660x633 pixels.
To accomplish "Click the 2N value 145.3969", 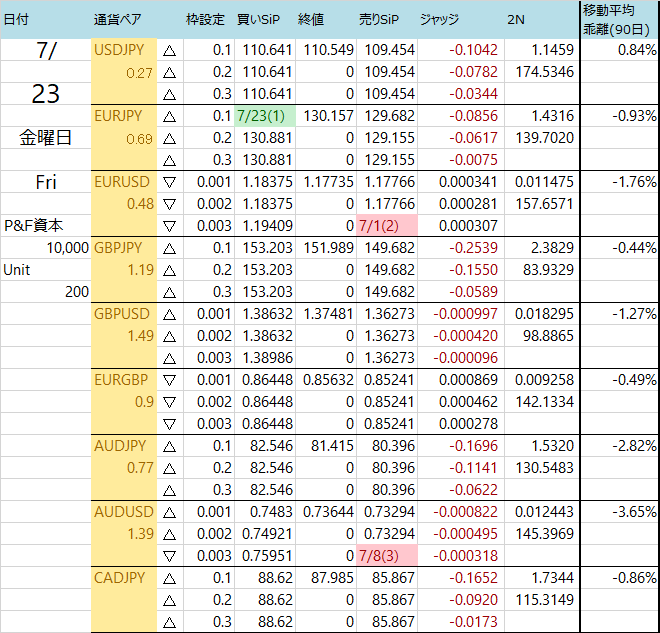I will point(545,534).
